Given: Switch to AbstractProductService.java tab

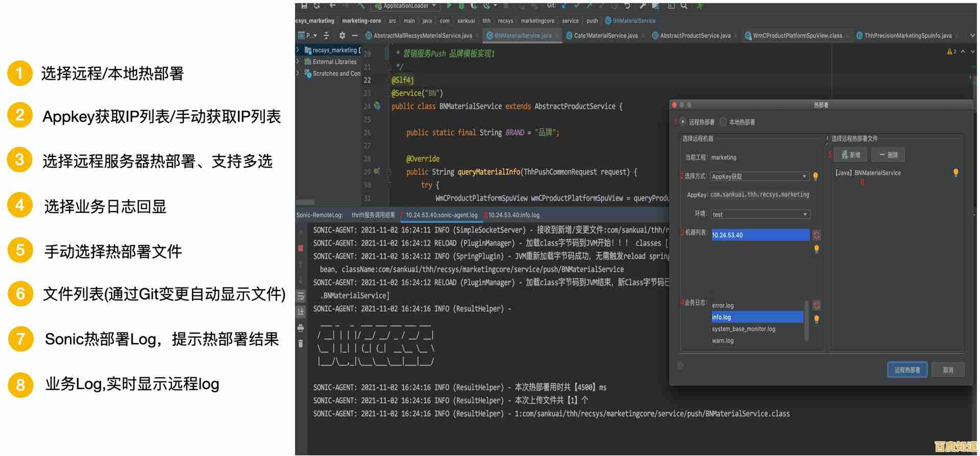Looking at the screenshot, I should 695,36.
